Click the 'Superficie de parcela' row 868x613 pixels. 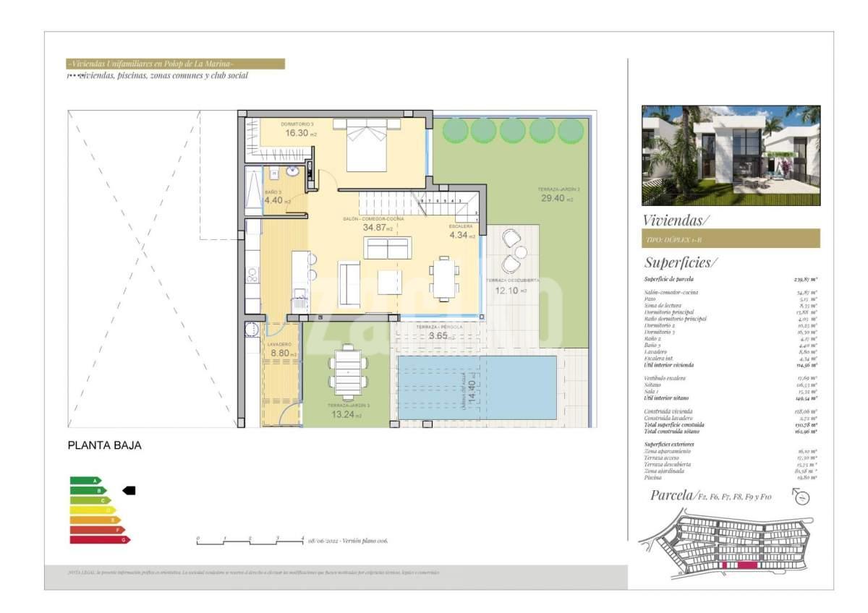click(x=731, y=279)
